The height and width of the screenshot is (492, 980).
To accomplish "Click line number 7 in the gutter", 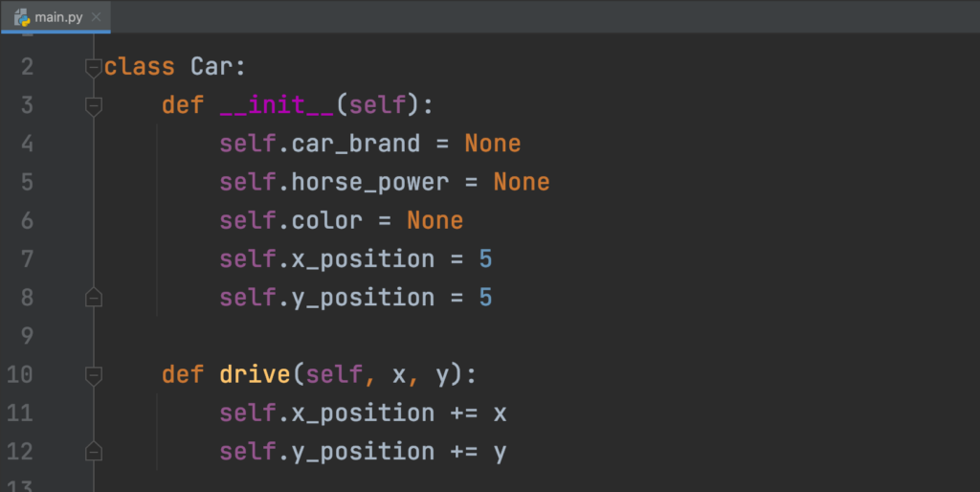I will [26, 259].
